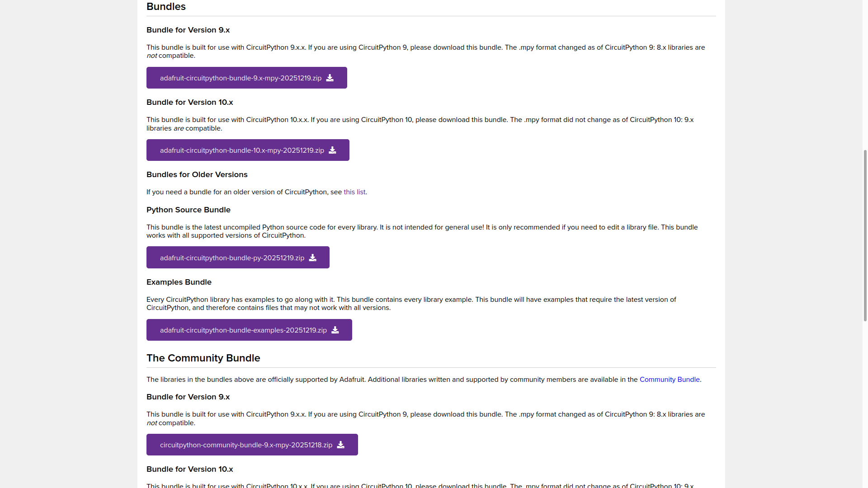Download circuitpython-community-bundle-9.x-mpy-20251218.zip
868x488 pixels.
[252, 445]
